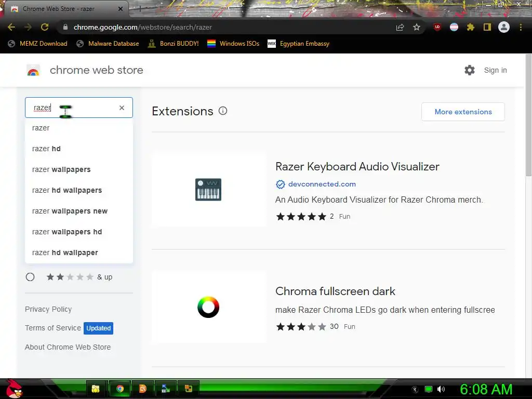Click the browser forward arrow
The image size is (532, 399).
point(28,27)
